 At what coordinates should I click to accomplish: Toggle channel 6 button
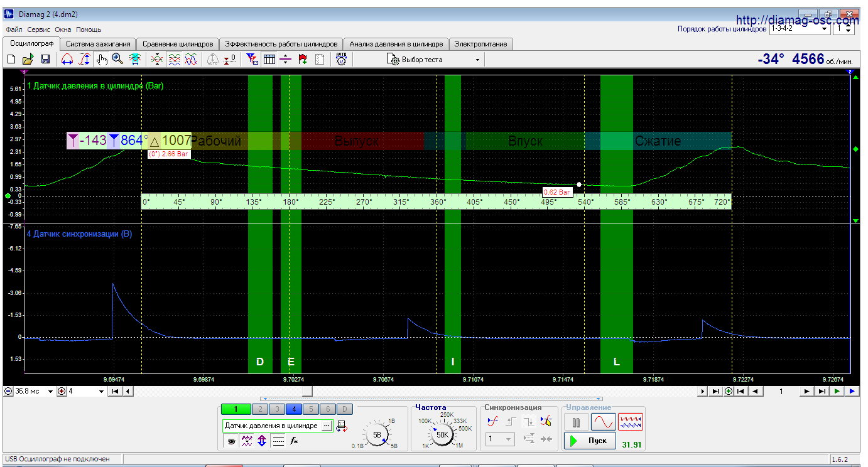click(328, 409)
